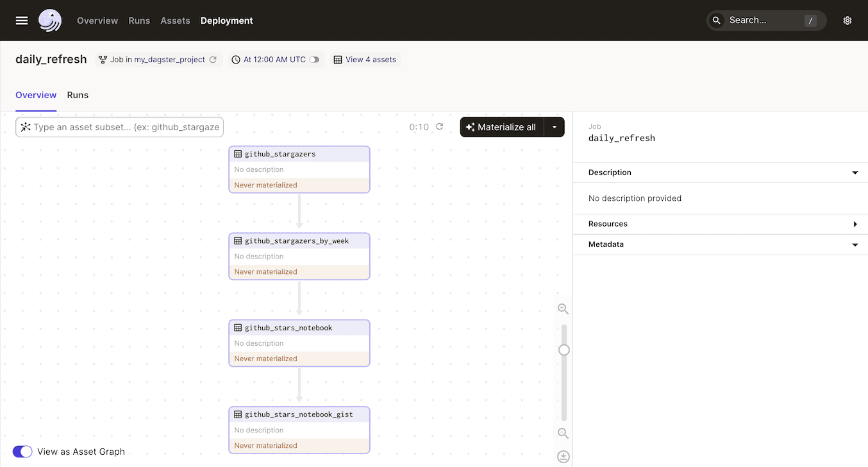Screen dimensions: 868x467
Task: Click the refresh countdown icon
Action: pos(440,127)
